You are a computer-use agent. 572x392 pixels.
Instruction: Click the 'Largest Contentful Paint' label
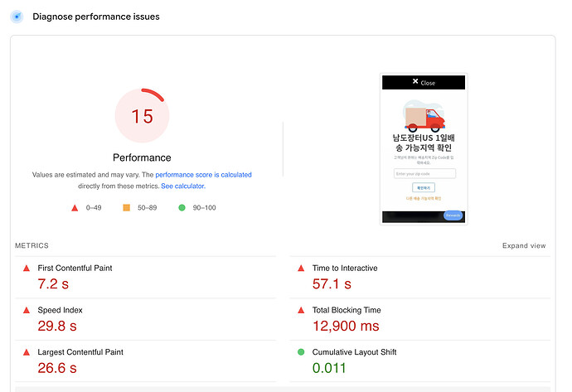80,352
